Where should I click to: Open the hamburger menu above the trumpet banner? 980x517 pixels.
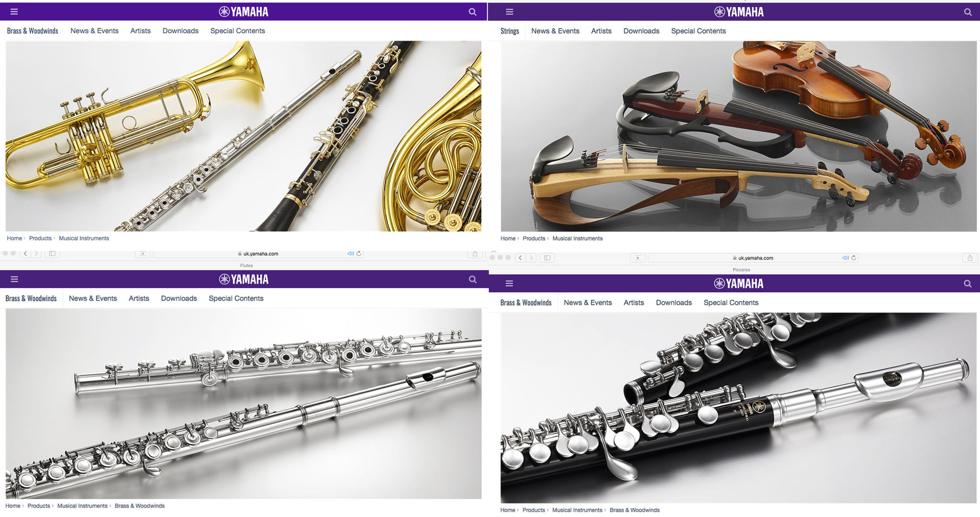click(14, 12)
